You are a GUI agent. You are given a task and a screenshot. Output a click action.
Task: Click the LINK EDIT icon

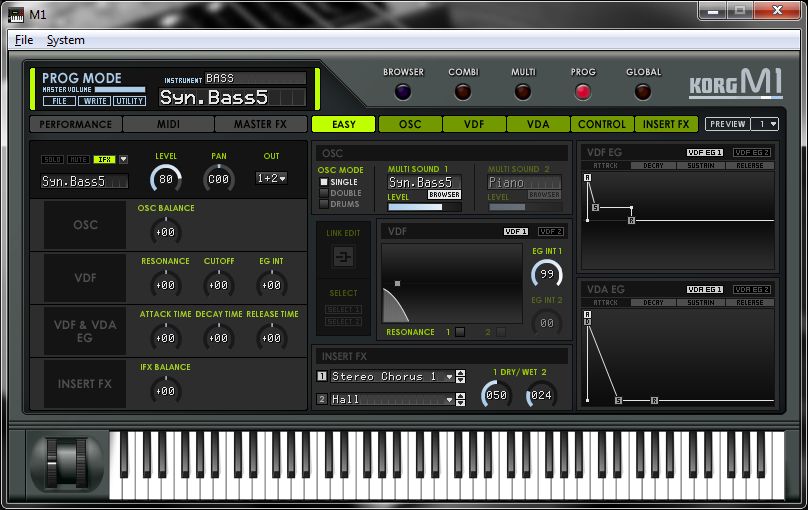[x=343, y=256]
